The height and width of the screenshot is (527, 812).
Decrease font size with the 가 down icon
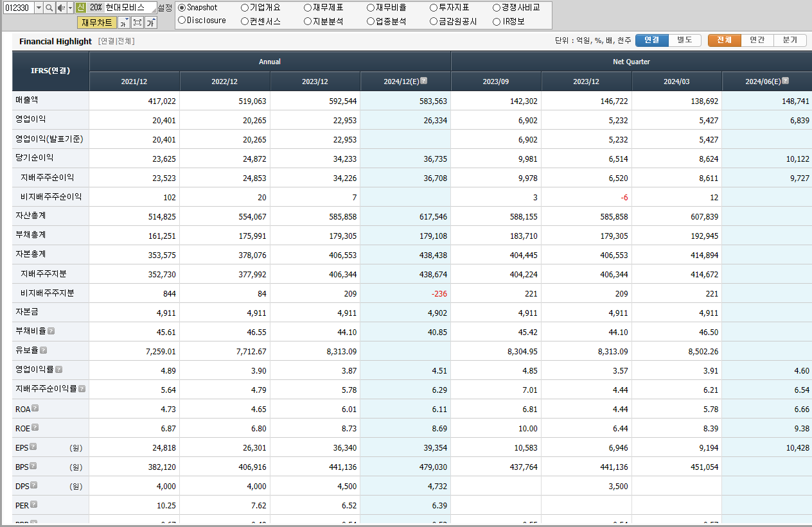coord(124,22)
